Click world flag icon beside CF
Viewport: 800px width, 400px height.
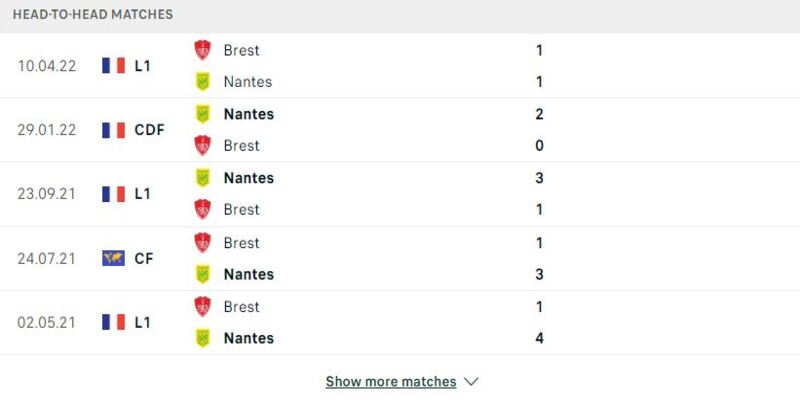click(x=113, y=258)
